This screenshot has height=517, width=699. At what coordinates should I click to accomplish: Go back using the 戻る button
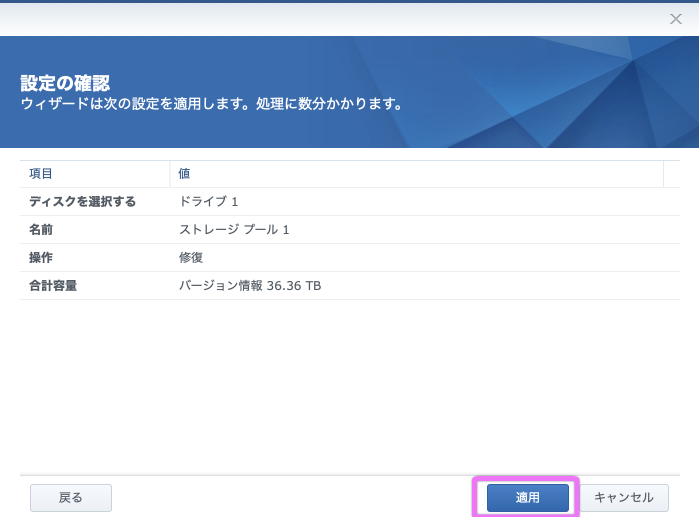[71, 497]
